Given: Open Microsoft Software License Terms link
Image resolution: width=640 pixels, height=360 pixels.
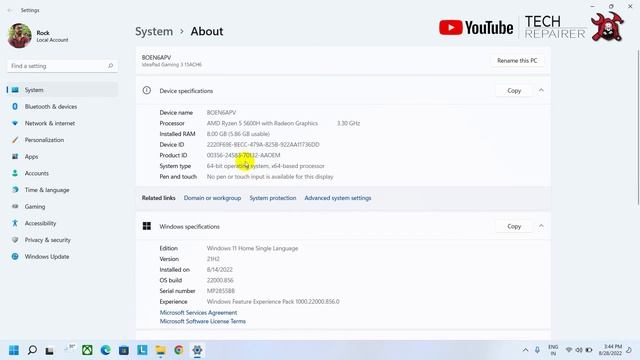Looking at the screenshot, I should (x=202, y=322).
